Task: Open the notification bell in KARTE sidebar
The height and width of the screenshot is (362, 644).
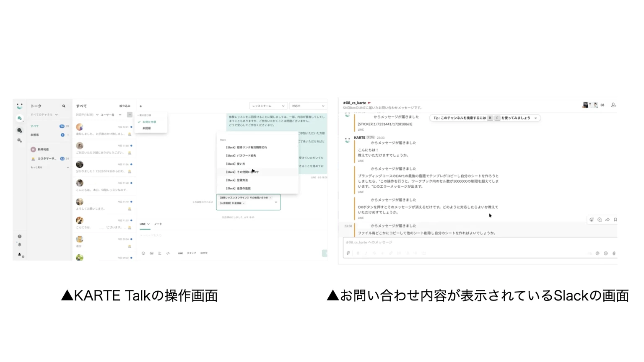Action: (x=19, y=244)
